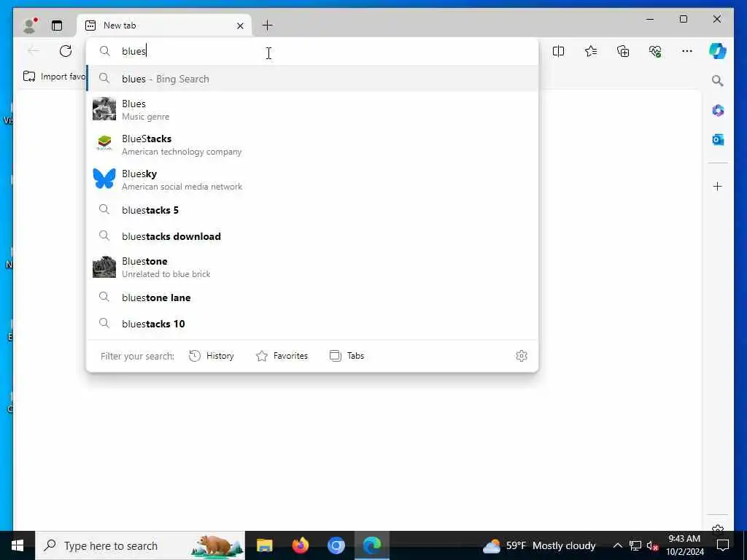Click the Edge icon on the taskbar
The height and width of the screenshot is (560, 747).
pyautogui.click(x=371, y=545)
